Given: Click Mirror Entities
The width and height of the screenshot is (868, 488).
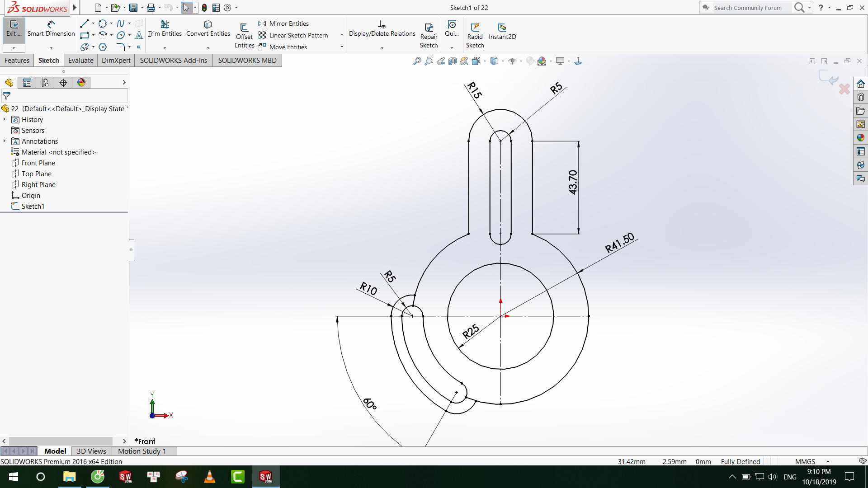Looking at the screenshot, I should (x=283, y=23).
